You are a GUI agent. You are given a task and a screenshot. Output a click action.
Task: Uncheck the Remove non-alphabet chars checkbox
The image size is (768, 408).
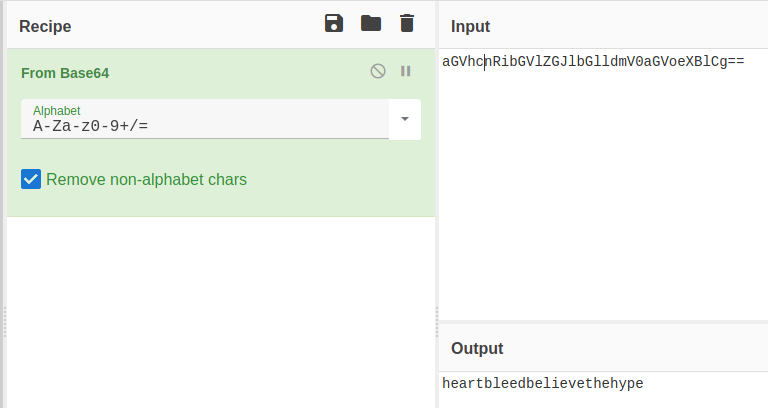tap(31, 180)
